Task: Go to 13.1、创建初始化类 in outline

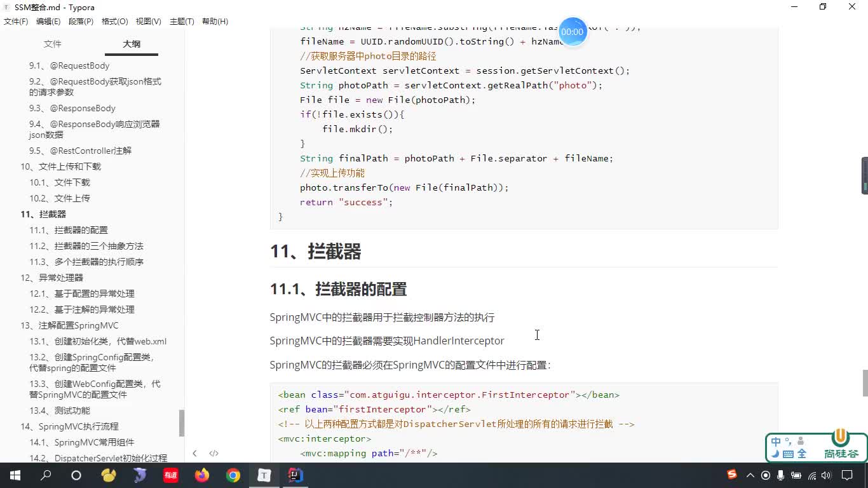Action: click(98, 341)
